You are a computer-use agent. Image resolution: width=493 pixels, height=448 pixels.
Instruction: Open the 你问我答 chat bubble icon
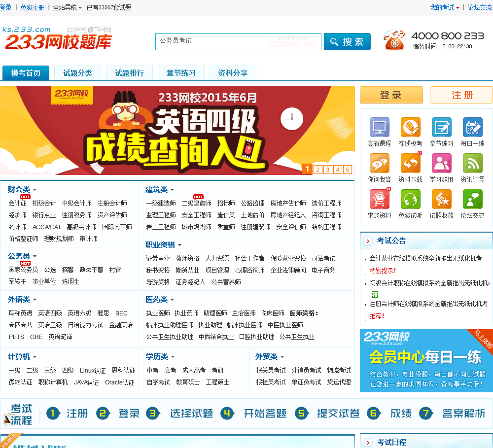(x=379, y=163)
